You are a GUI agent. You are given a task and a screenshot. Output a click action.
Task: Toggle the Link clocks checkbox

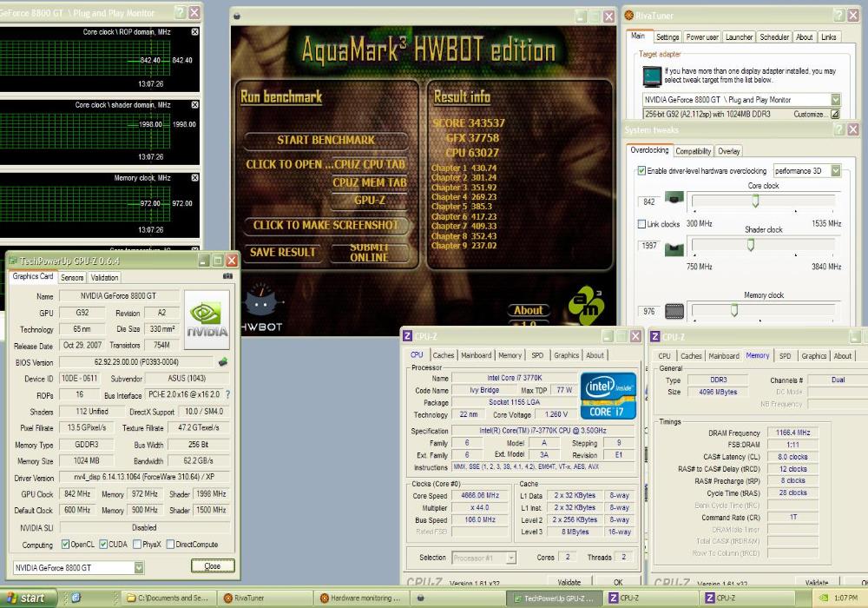[x=641, y=224]
